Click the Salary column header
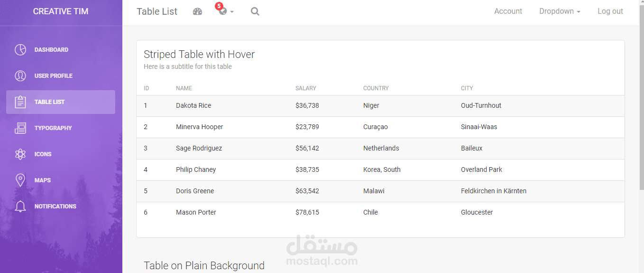644x273 pixels. (x=305, y=88)
